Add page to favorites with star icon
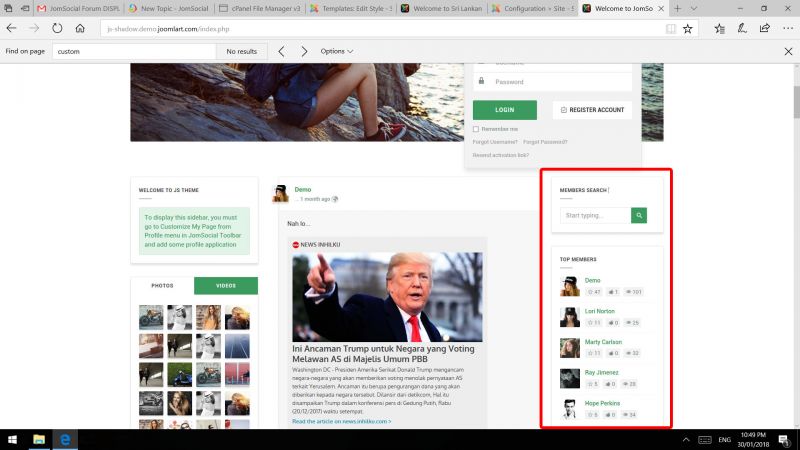Image resolution: width=800 pixels, height=450 pixels. (688, 29)
